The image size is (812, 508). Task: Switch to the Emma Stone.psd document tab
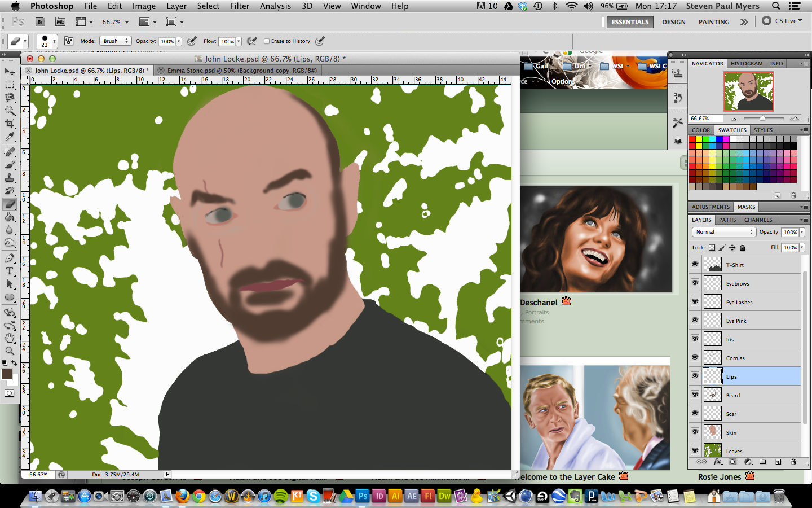pyautogui.click(x=242, y=71)
